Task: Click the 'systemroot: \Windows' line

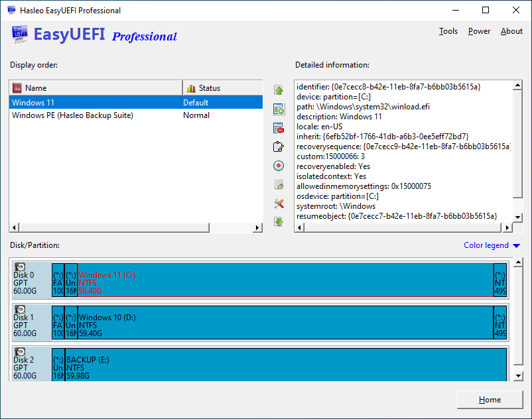Action: coord(336,206)
